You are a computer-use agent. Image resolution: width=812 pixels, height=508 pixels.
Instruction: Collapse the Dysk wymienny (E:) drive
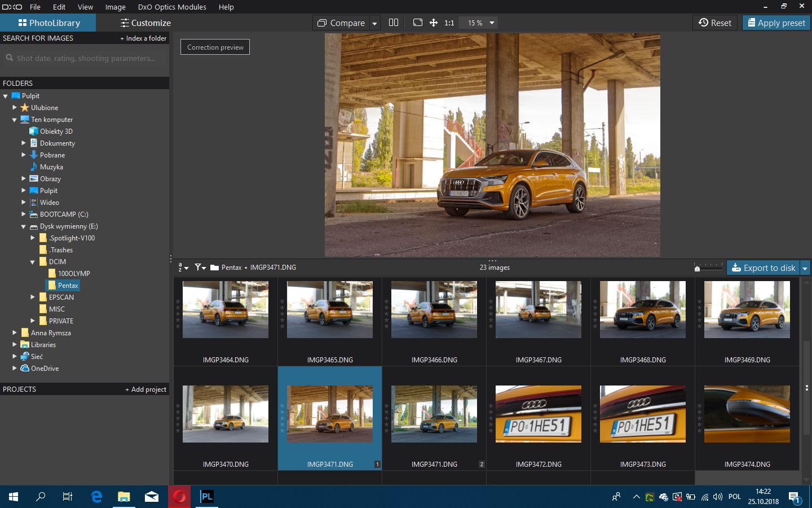pos(23,226)
